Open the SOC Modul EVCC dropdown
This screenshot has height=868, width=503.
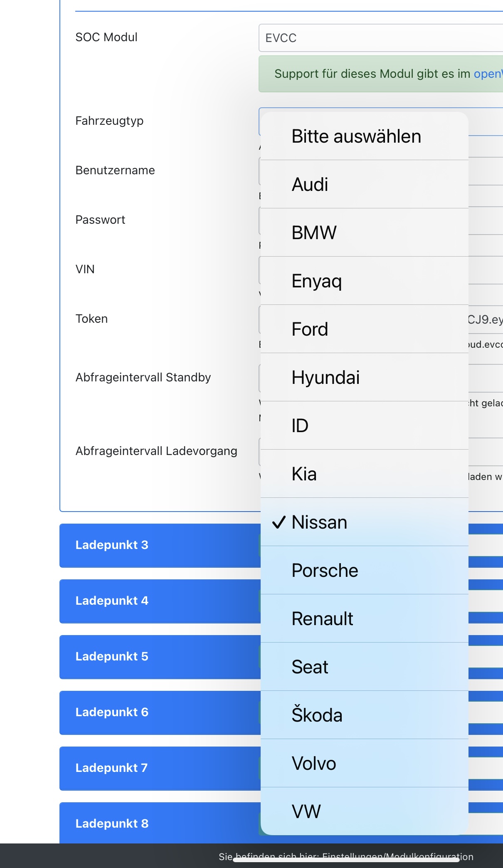pyautogui.click(x=380, y=38)
